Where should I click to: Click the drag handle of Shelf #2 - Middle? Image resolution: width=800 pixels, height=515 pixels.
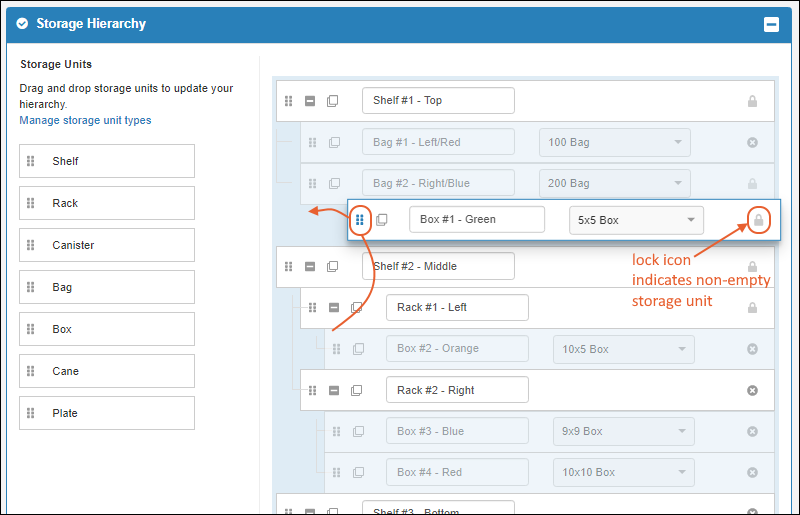289,267
